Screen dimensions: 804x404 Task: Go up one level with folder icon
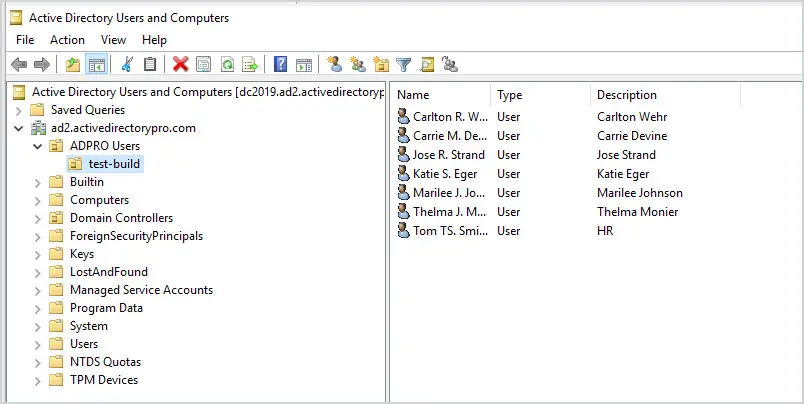point(73,65)
